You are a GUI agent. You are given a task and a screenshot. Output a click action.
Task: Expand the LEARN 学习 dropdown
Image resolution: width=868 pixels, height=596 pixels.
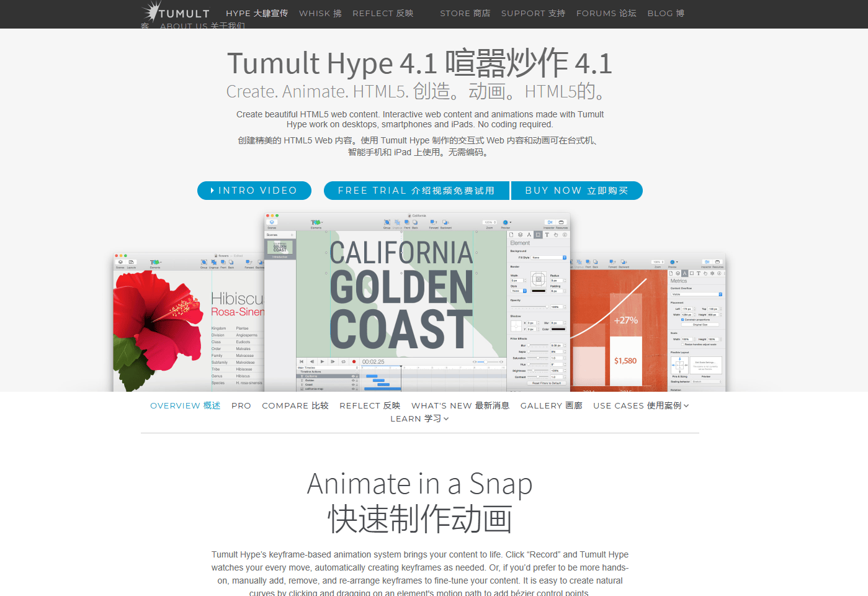click(419, 418)
